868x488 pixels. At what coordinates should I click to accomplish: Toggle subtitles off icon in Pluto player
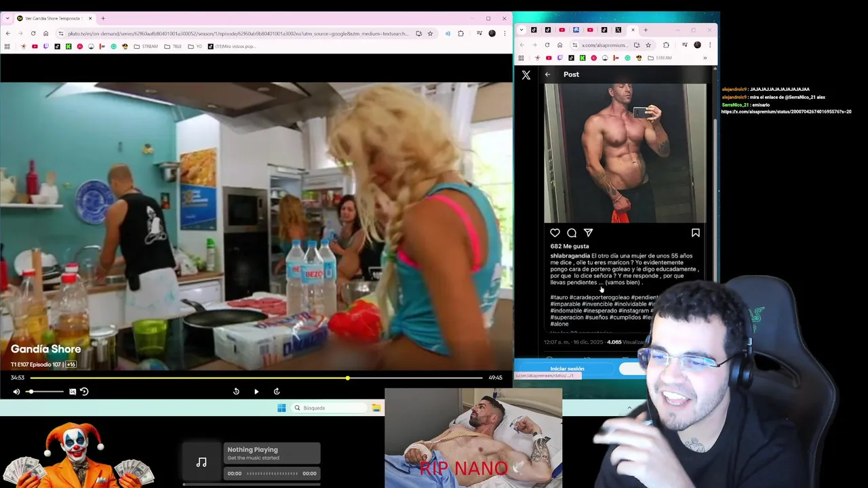point(73,391)
